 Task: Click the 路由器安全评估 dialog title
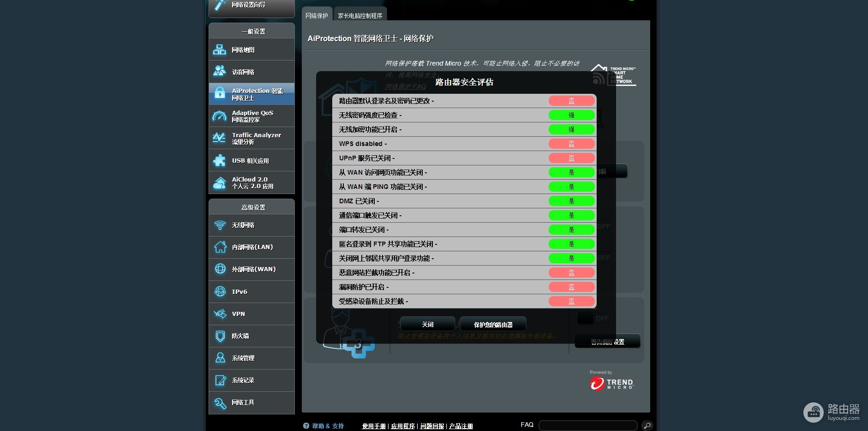[x=464, y=82]
